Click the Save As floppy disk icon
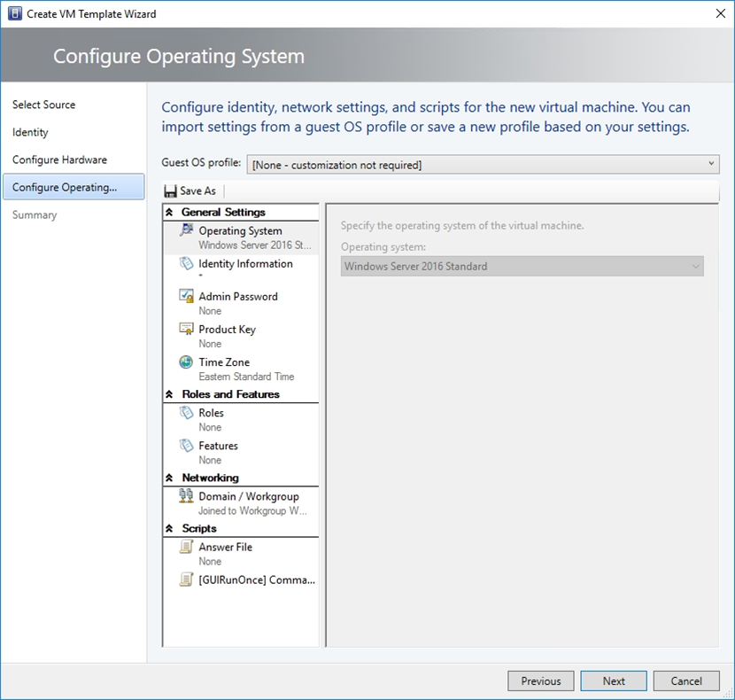This screenshot has height=700, width=735. pyautogui.click(x=170, y=191)
